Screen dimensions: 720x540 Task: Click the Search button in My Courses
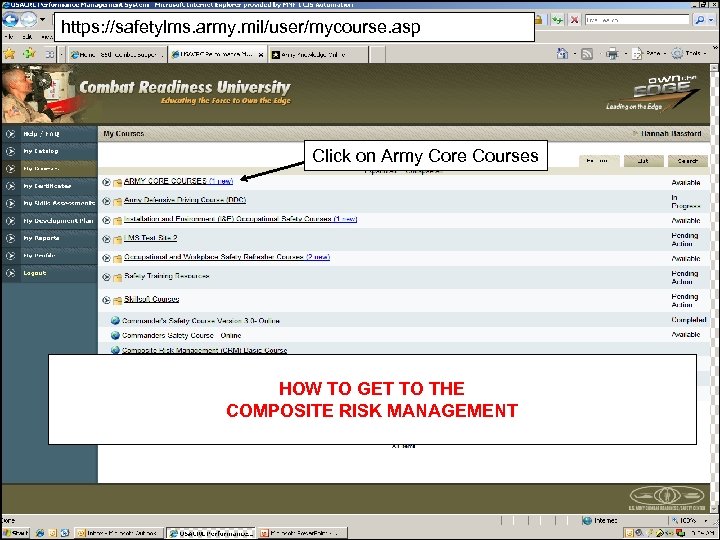coord(687,161)
